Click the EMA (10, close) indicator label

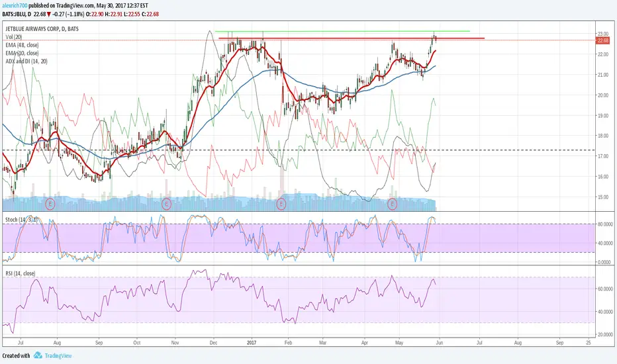pos(22,53)
